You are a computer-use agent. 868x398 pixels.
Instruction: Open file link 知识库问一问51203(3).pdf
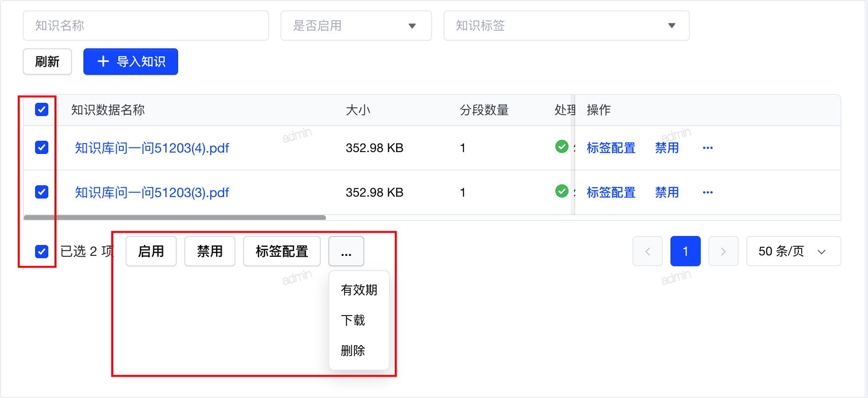click(152, 192)
